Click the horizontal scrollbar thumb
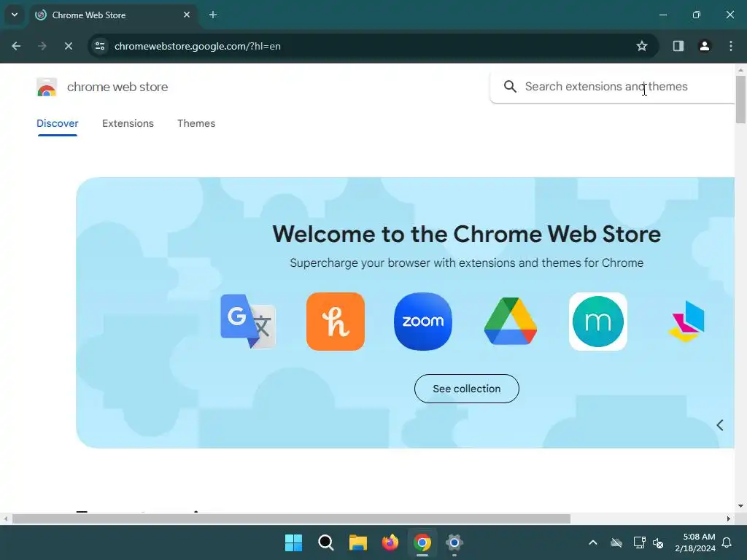This screenshot has height=560, width=747. click(x=291, y=518)
